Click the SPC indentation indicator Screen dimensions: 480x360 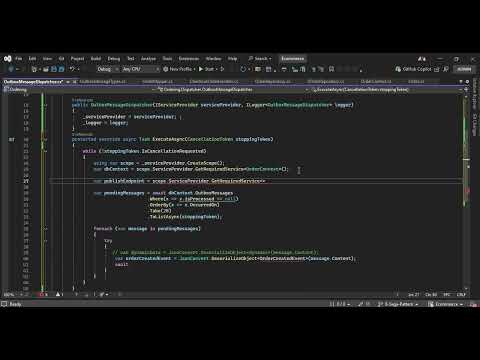click(447, 295)
